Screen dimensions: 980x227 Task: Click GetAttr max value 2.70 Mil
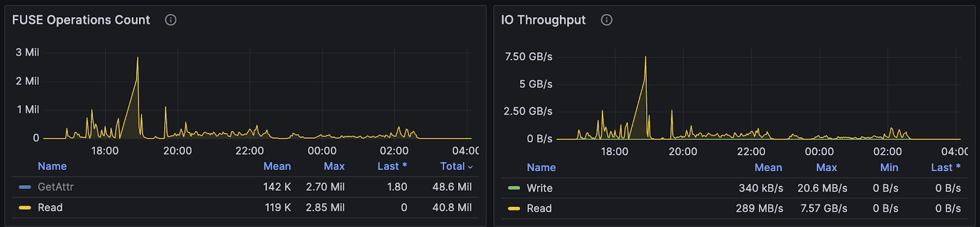[325, 187]
